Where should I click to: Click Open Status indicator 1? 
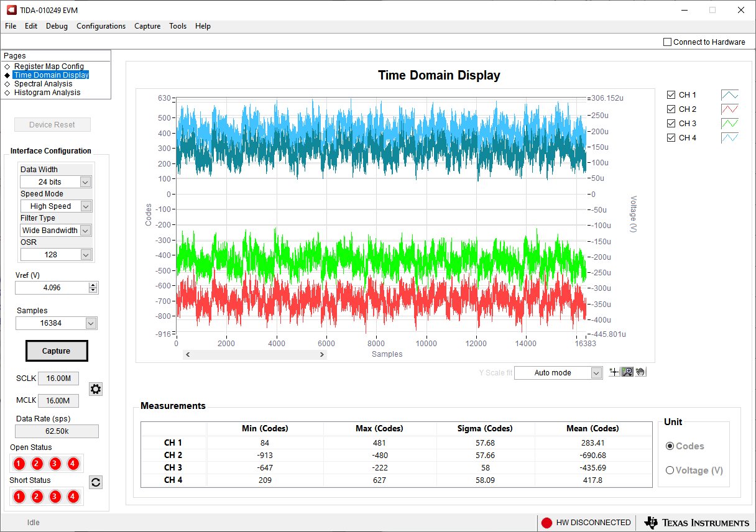[x=19, y=464]
